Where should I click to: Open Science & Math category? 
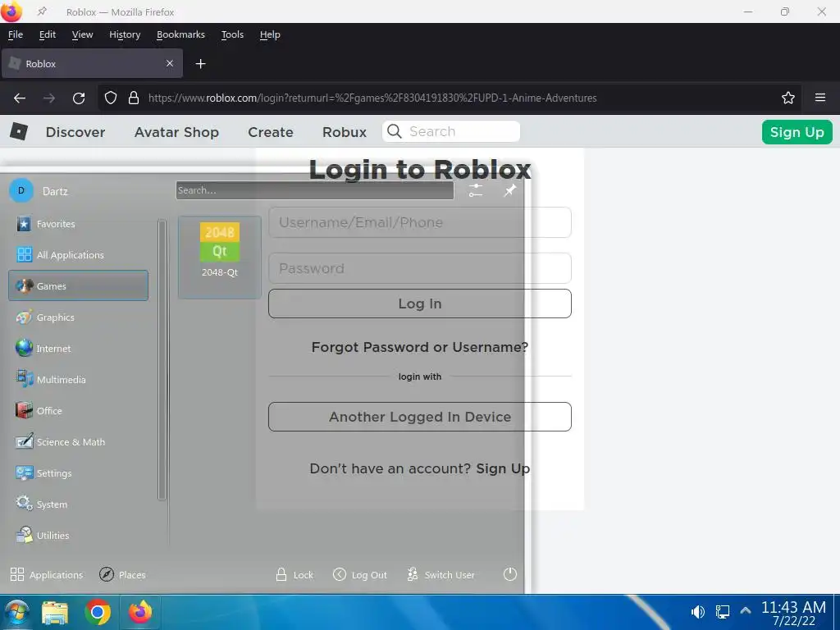78,442
